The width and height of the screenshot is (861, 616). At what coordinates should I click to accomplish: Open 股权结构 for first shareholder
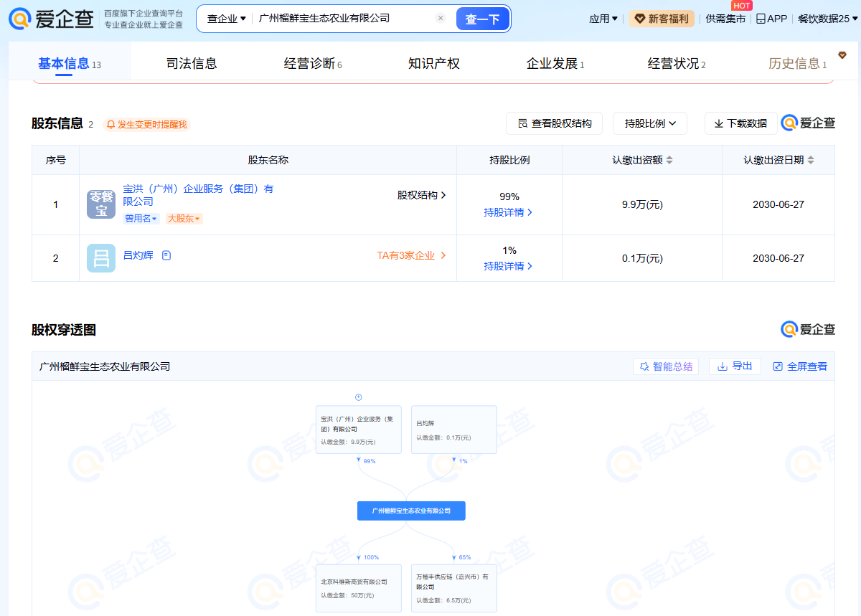coord(422,195)
